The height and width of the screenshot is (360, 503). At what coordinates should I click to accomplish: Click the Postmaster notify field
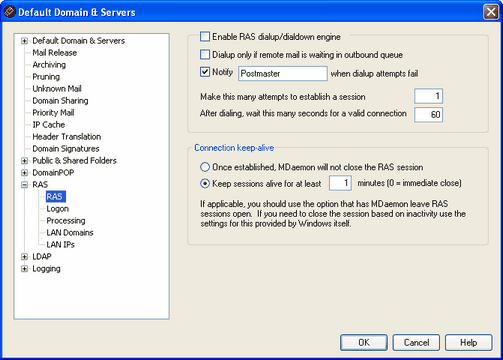[283, 73]
